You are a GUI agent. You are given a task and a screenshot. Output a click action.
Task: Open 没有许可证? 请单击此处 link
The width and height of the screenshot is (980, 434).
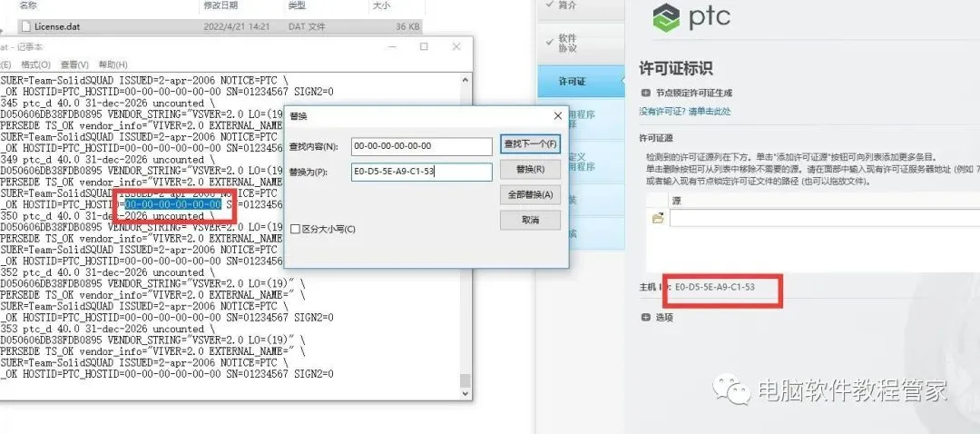(685, 112)
